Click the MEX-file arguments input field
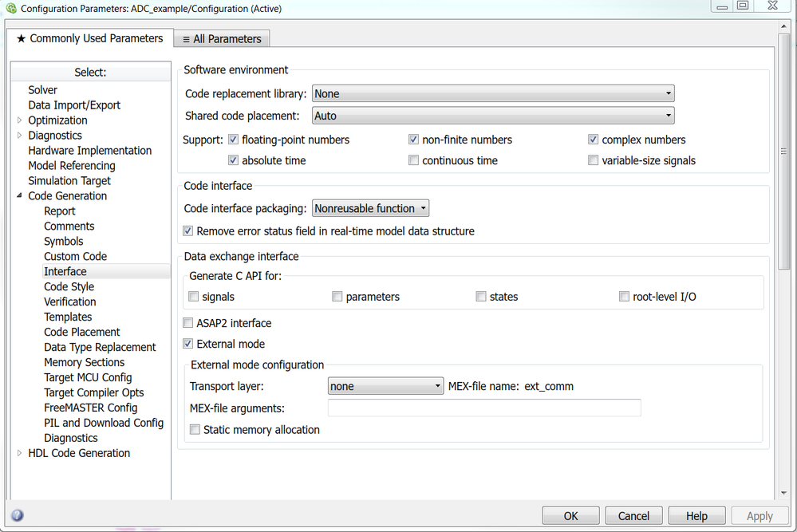 click(x=484, y=408)
